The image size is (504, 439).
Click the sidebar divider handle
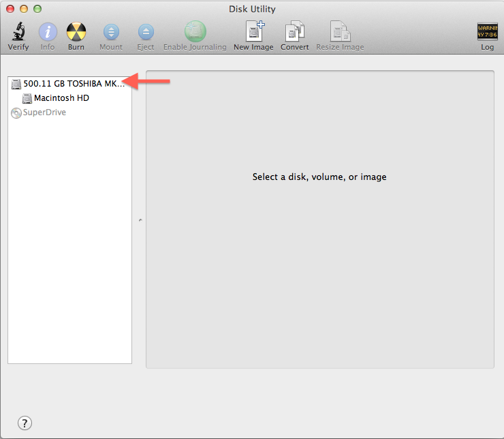click(x=139, y=220)
